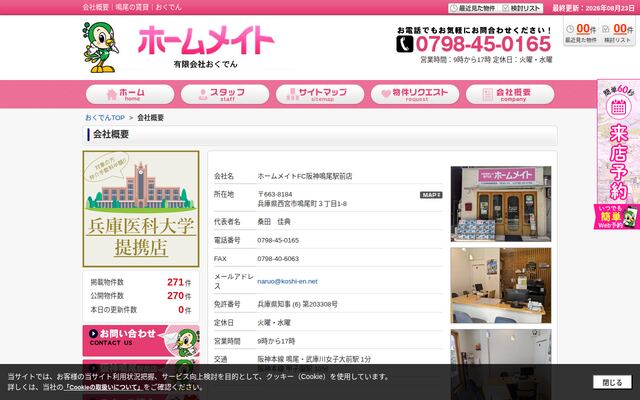Click the お問い合わせ CONTACT US banner
This screenshot has height=400, width=640.
tap(141, 340)
